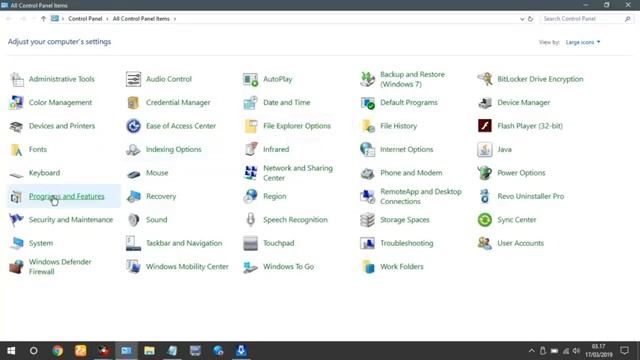
Task: Open the Sound settings link
Action: [x=157, y=220]
